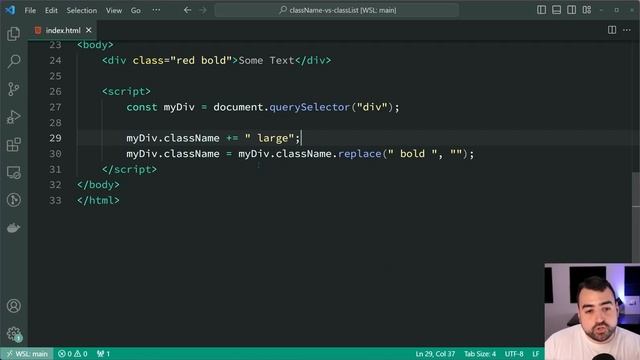This screenshot has height=360, width=640.
Task: Click the WSL: main remote indicator
Action: click(27, 353)
